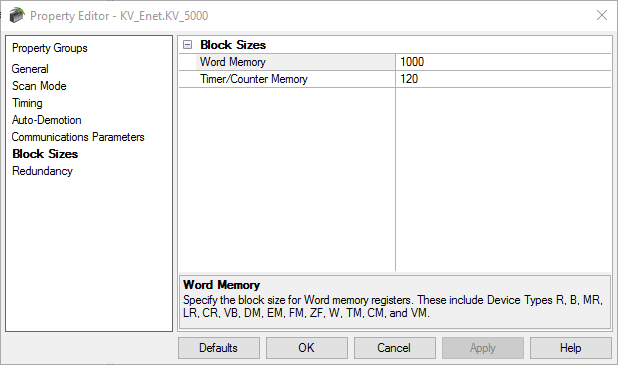
Task: Open Communications Parameters property group
Action: [x=78, y=137]
